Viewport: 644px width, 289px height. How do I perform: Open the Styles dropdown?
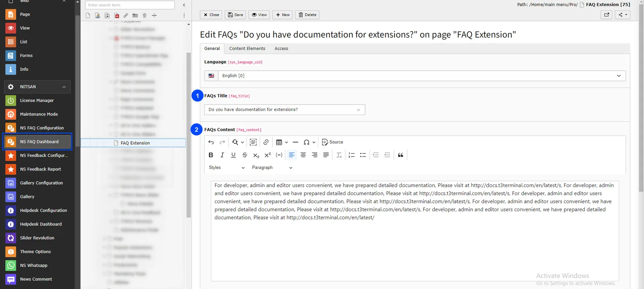point(227,167)
